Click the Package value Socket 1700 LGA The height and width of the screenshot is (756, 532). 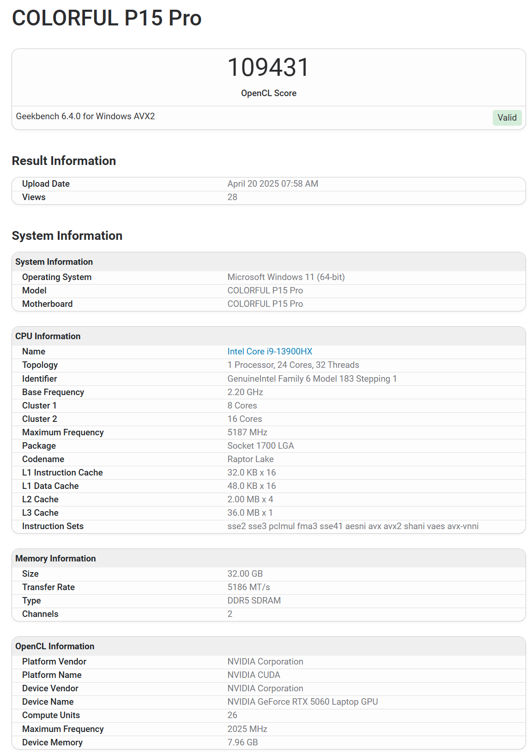[x=260, y=446]
